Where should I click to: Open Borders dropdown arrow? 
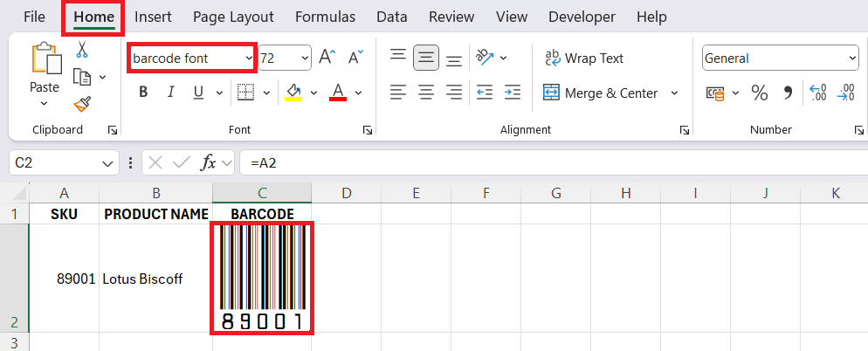click(266, 93)
